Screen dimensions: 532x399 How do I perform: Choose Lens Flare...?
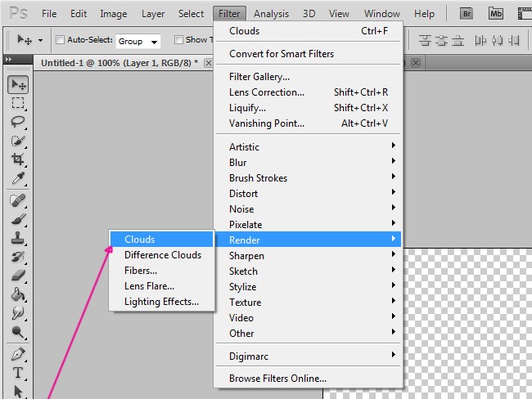click(x=162, y=286)
